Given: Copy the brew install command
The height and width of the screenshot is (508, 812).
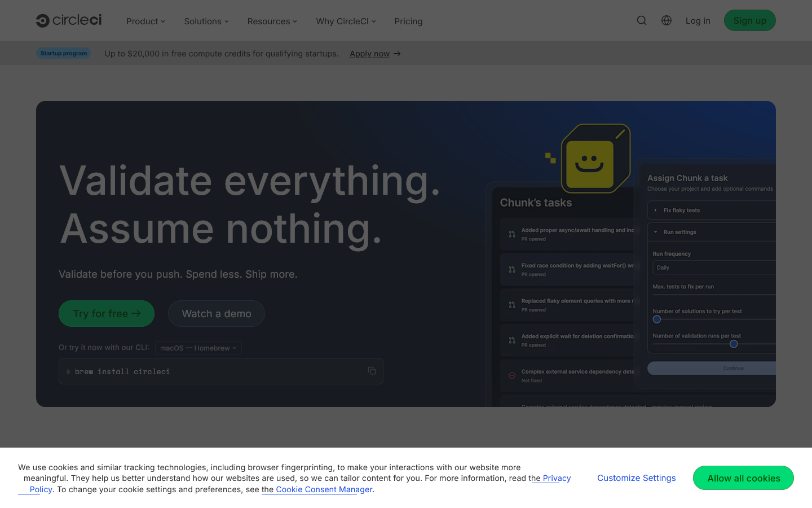Looking at the screenshot, I should tap(372, 371).
